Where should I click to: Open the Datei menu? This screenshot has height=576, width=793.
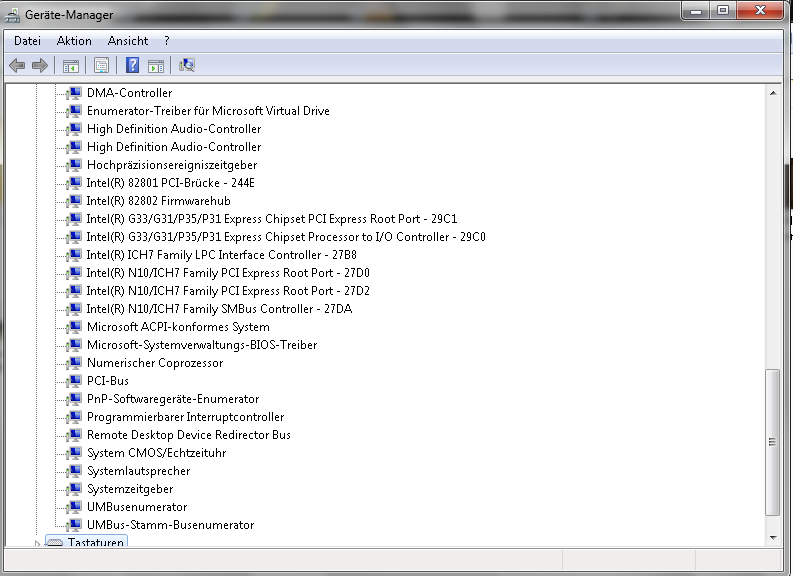[x=27, y=41]
